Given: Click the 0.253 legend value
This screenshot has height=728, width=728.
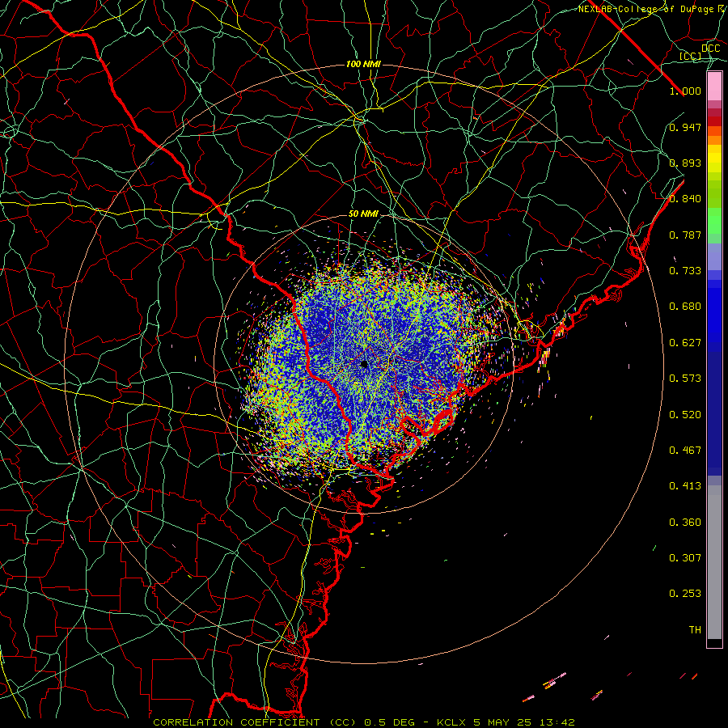Looking at the screenshot, I should pos(685,594).
